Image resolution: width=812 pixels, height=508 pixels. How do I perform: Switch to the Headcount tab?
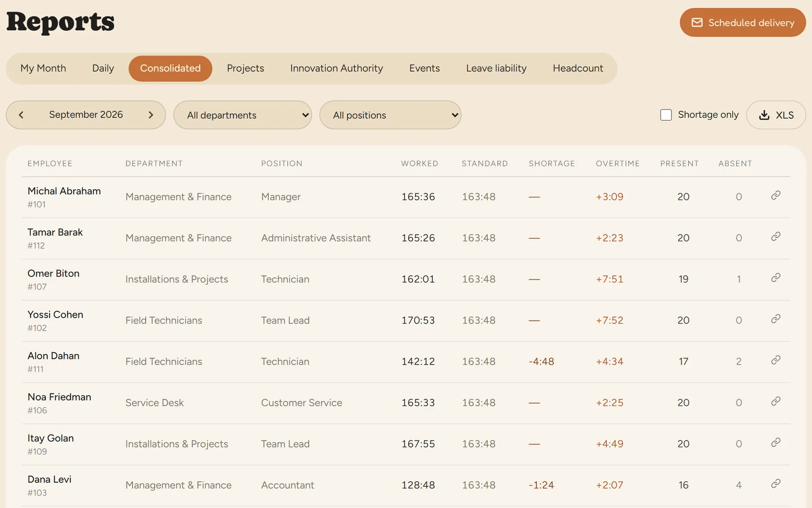pos(578,69)
